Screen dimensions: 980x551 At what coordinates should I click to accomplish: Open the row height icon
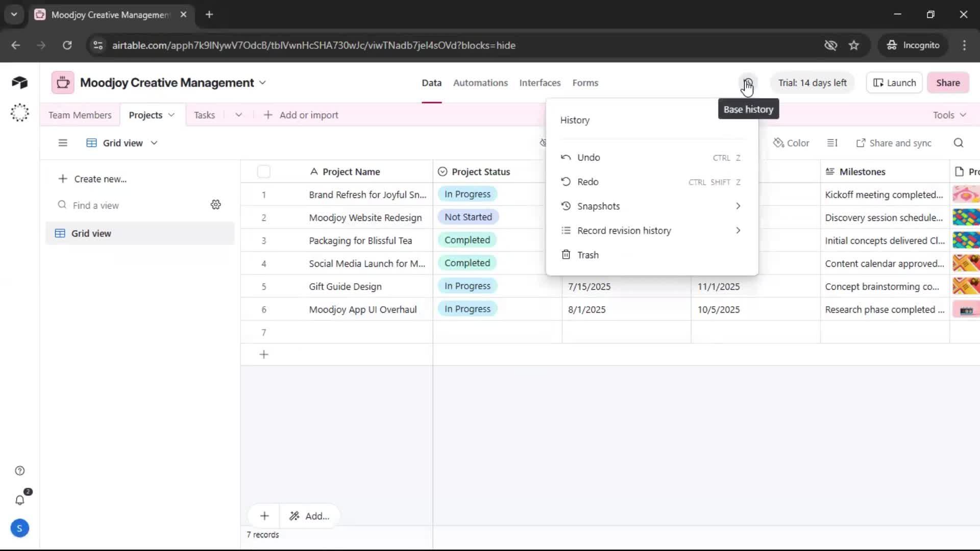[832, 143]
